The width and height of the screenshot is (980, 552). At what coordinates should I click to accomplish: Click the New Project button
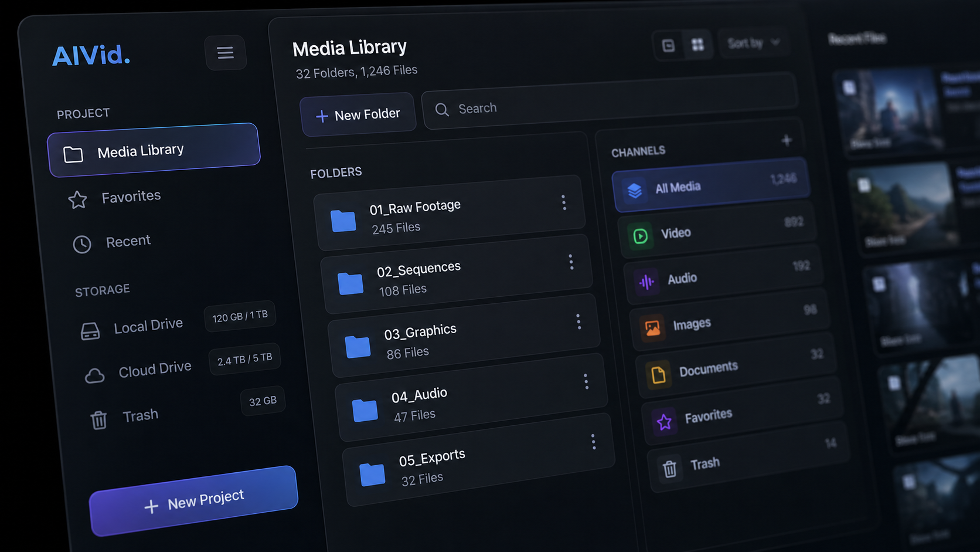pos(193,501)
